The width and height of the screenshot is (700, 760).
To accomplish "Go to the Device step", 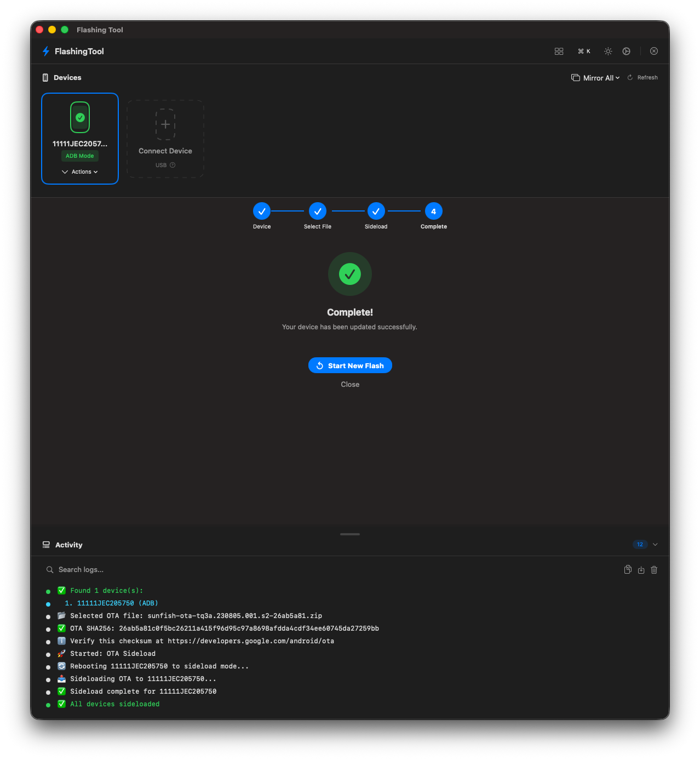I will pyautogui.click(x=262, y=216).
